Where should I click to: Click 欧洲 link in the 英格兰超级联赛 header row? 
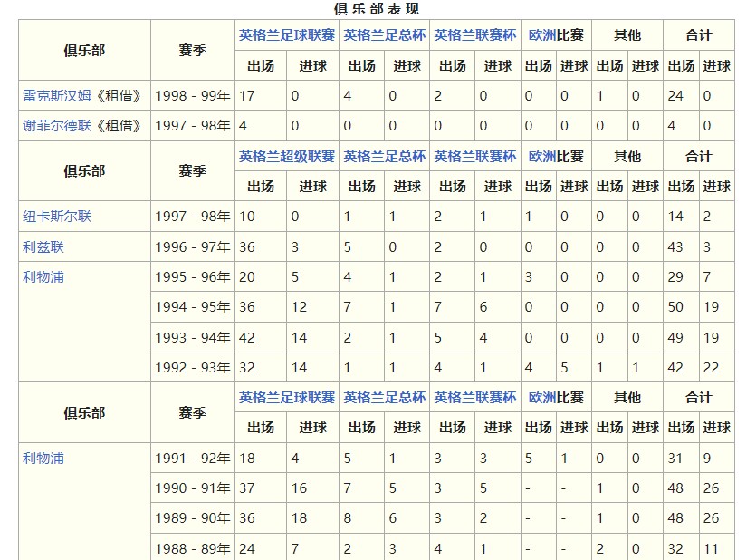click(x=542, y=156)
